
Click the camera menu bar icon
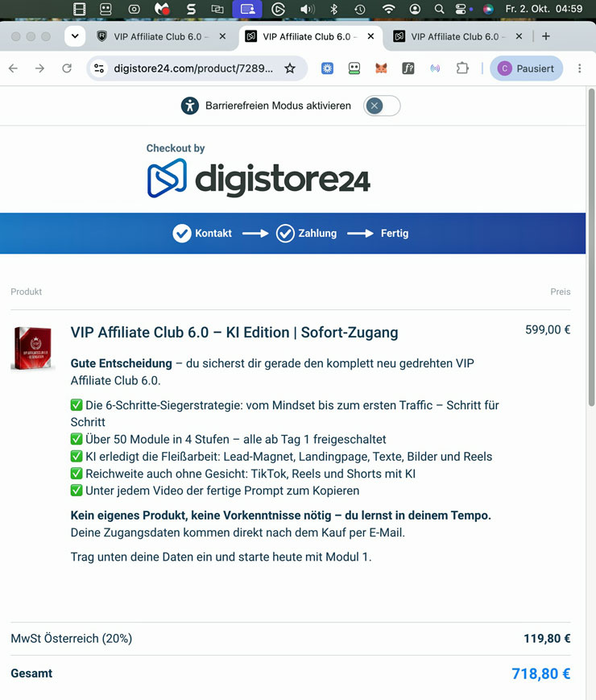click(x=134, y=9)
